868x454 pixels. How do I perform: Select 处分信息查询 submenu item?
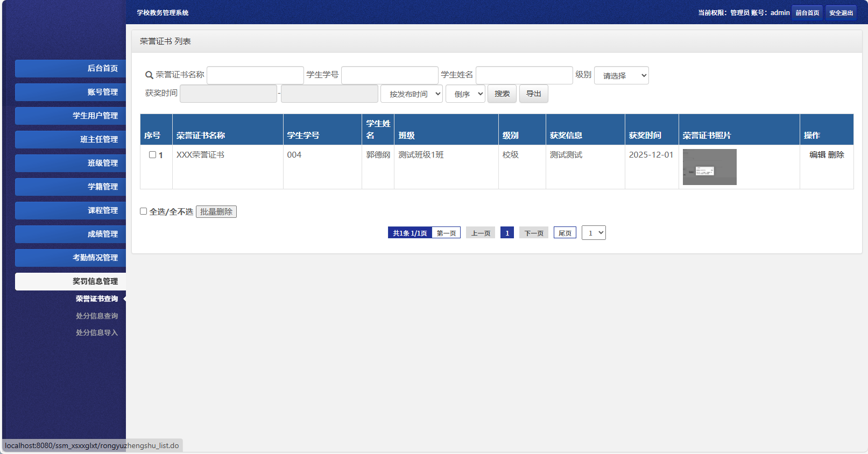(x=97, y=316)
